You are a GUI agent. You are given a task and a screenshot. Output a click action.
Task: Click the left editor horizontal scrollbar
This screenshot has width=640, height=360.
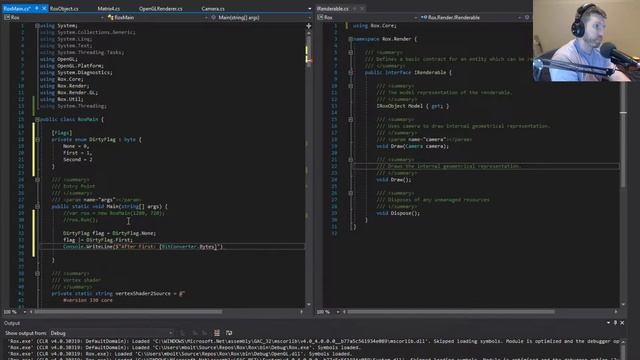pos(128,312)
